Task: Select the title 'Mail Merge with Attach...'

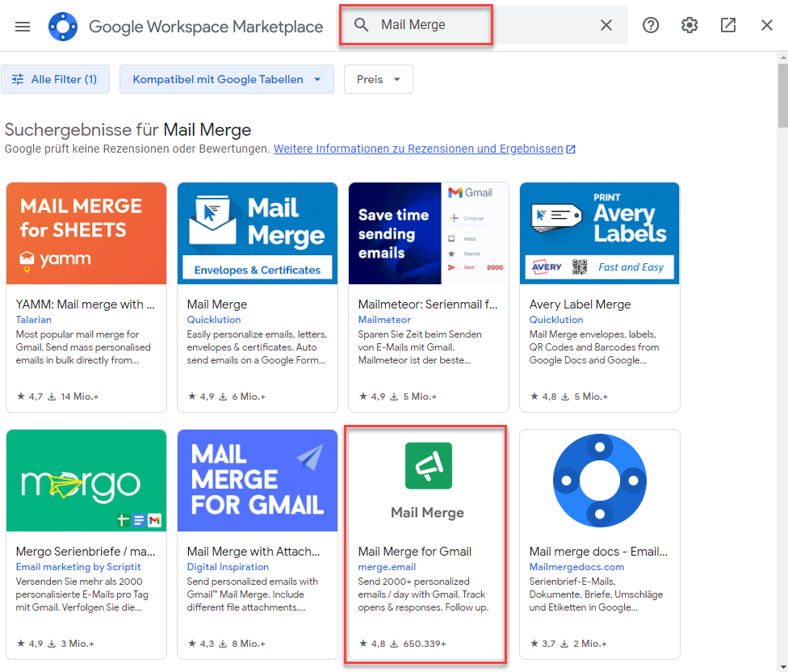Action: point(254,552)
